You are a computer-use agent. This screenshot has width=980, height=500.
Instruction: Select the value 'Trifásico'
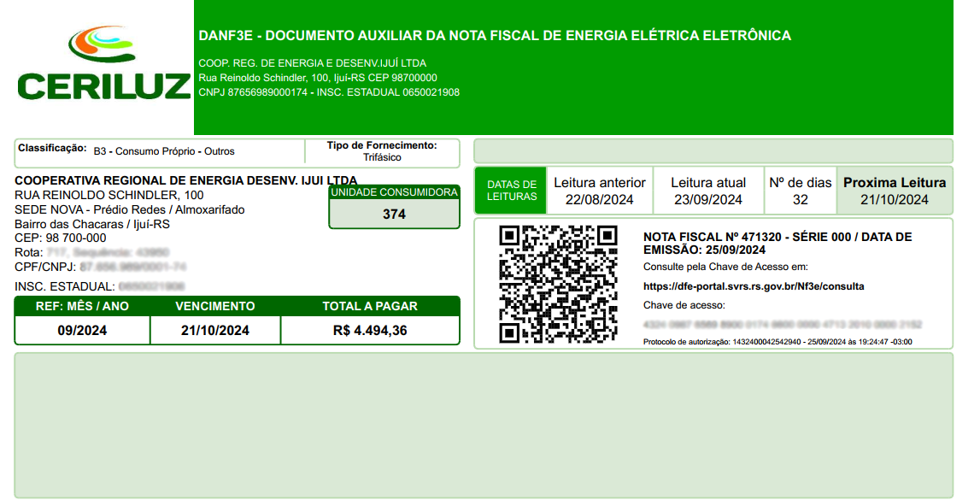(x=382, y=157)
